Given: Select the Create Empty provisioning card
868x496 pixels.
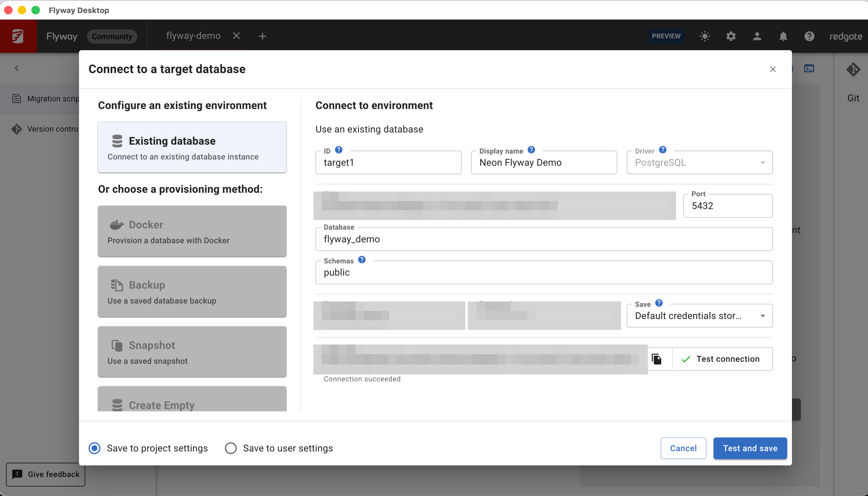Looking at the screenshot, I should pyautogui.click(x=192, y=399).
